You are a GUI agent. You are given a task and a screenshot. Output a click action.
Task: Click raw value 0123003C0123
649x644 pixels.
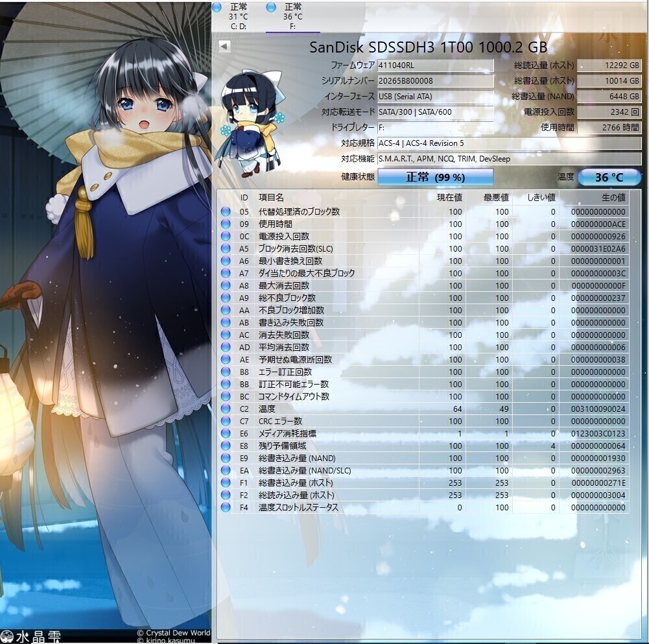(x=598, y=433)
